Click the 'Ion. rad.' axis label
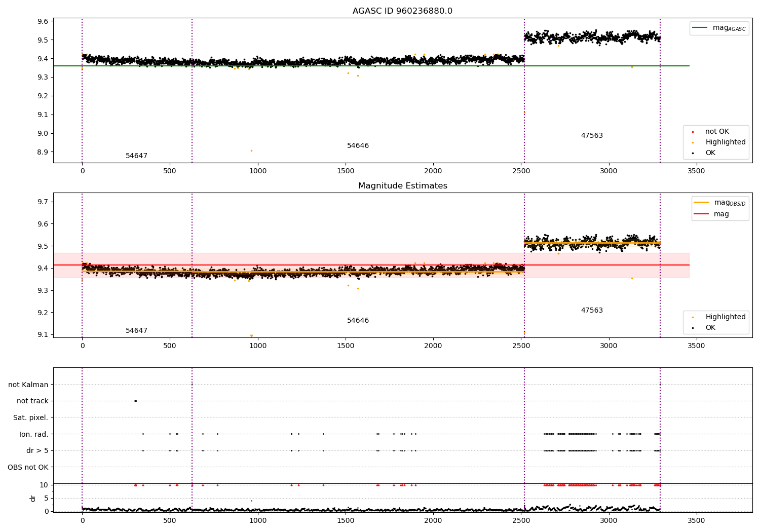The height and width of the screenshot is (532, 760). coord(34,434)
